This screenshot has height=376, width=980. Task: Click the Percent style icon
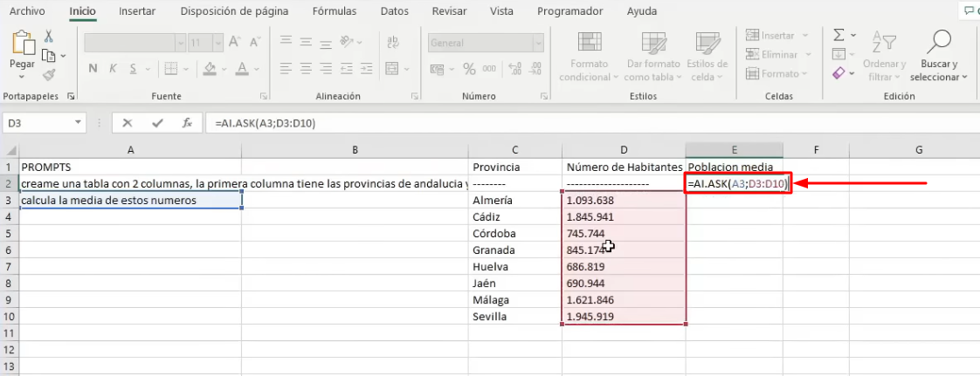(x=469, y=69)
